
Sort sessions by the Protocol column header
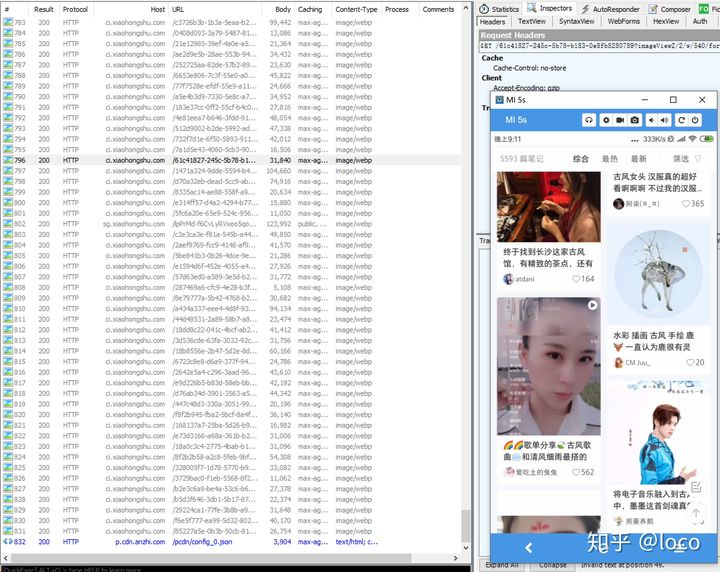point(76,9)
